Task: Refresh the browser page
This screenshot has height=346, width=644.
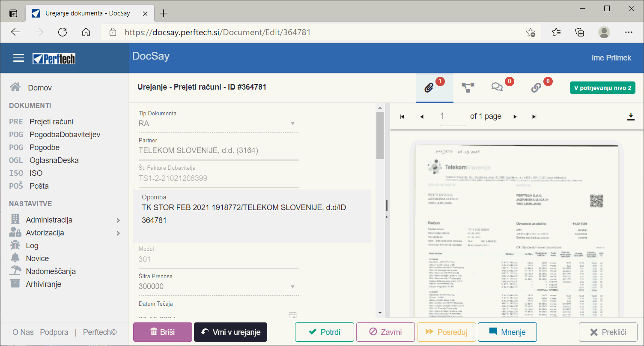Action: pos(63,32)
